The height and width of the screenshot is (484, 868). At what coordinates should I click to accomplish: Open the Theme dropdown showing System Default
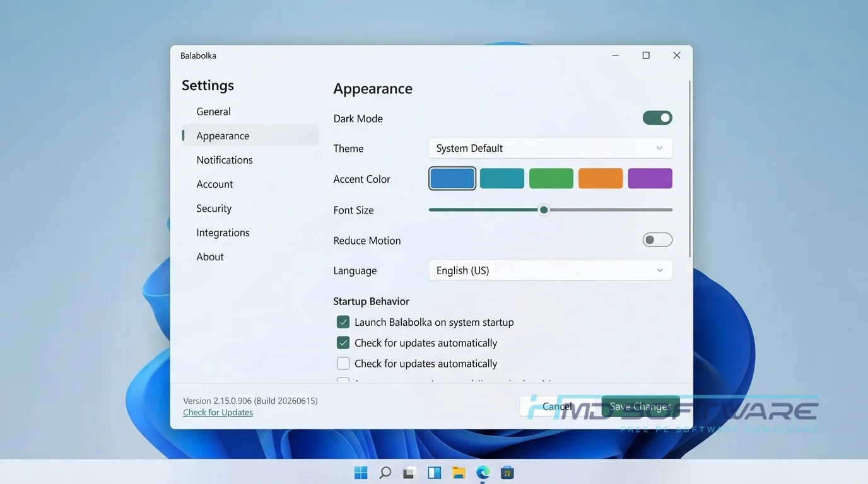click(x=550, y=148)
